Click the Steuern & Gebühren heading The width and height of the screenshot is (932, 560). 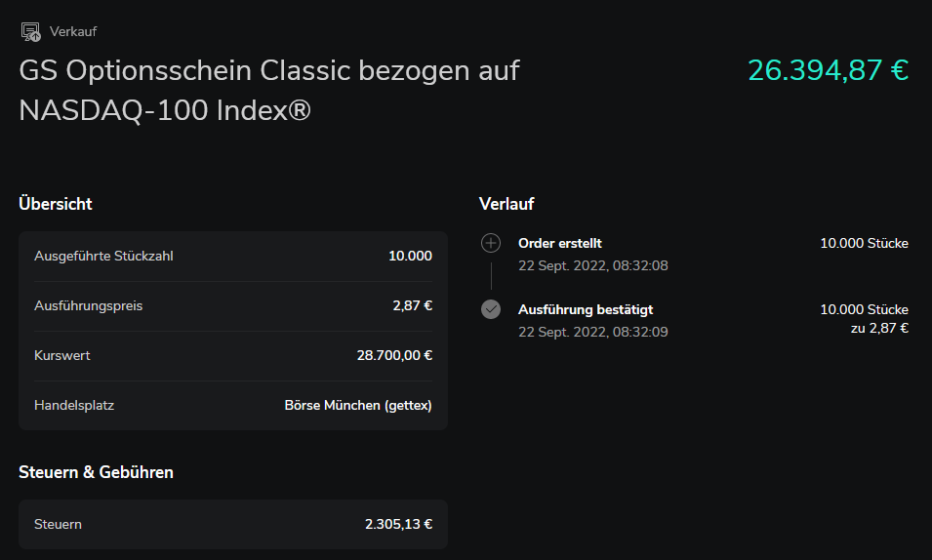96,472
